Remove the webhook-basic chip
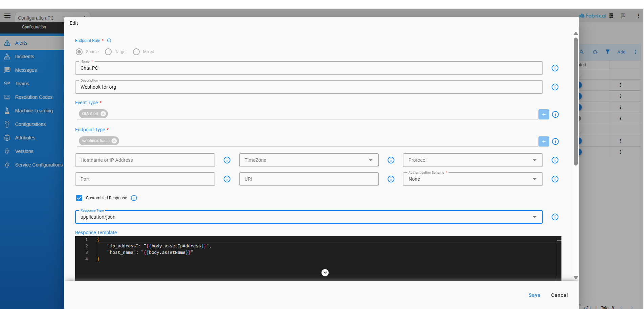This screenshot has height=309, width=644. 114,141
